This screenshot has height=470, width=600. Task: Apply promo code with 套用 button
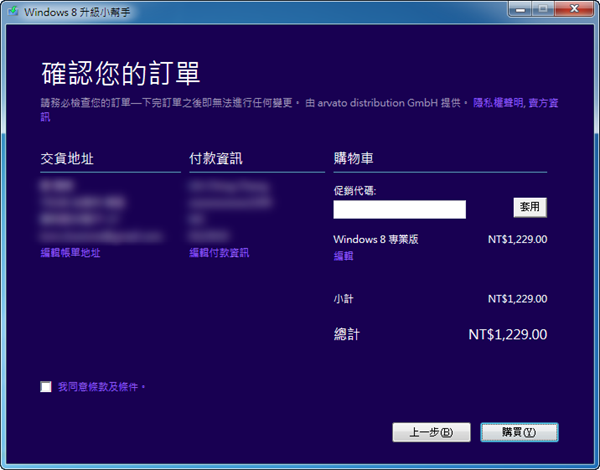tap(530, 207)
